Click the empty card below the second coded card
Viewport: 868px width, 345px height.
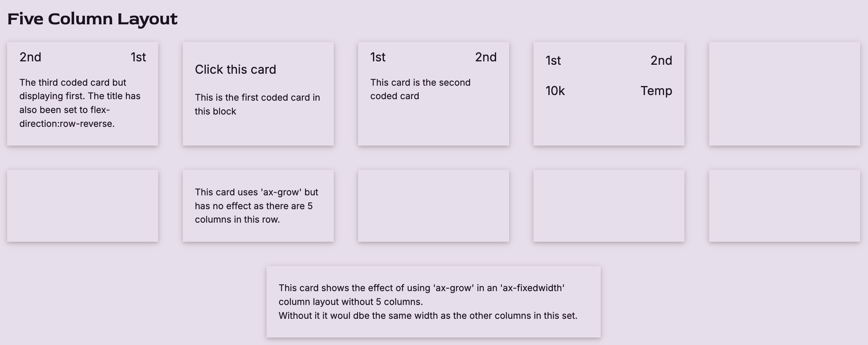433,206
